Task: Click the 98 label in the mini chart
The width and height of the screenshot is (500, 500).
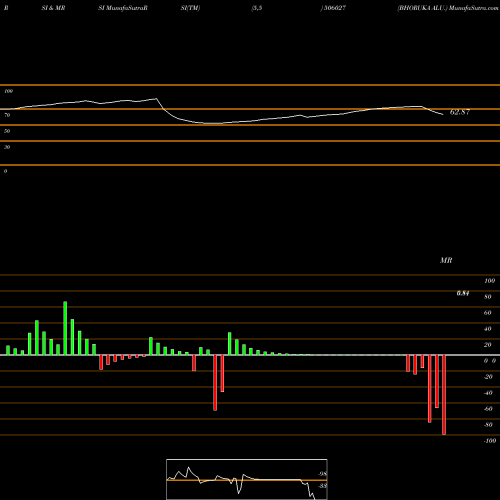Action: (x=322, y=474)
